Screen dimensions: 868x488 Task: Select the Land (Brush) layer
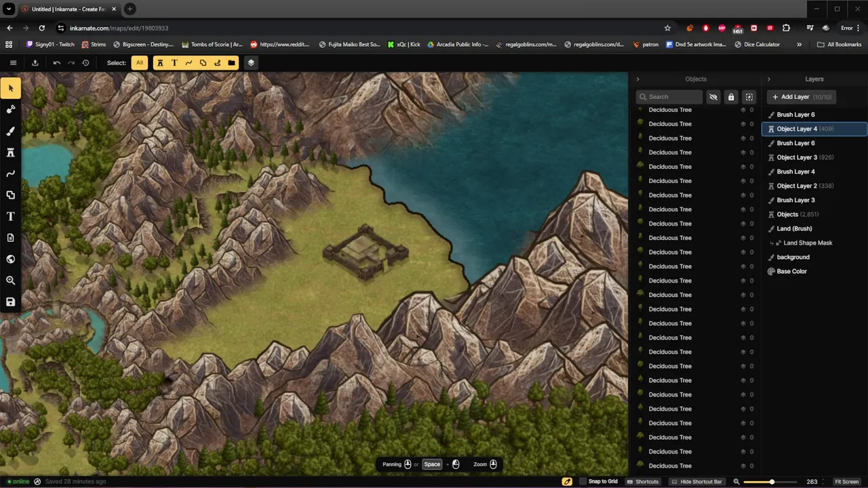click(814, 228)
